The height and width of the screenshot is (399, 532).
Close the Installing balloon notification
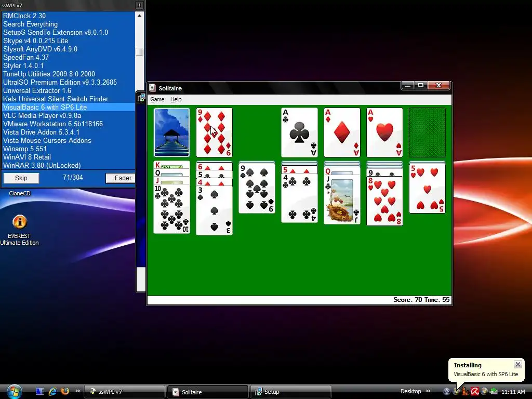[518, 364]
